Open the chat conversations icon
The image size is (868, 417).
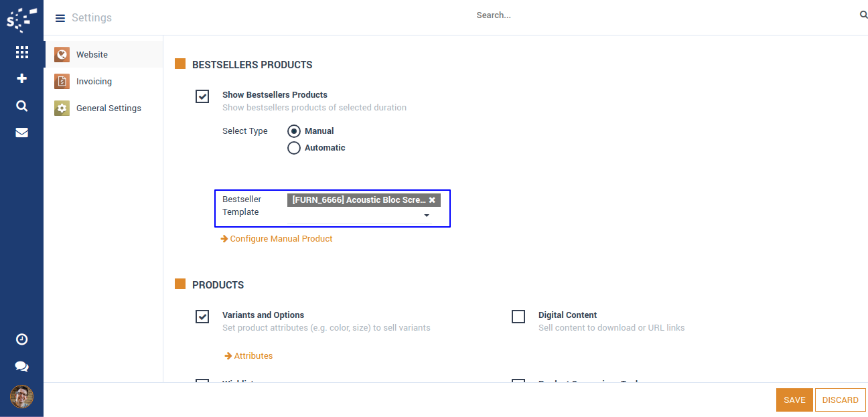click(21, 367)
